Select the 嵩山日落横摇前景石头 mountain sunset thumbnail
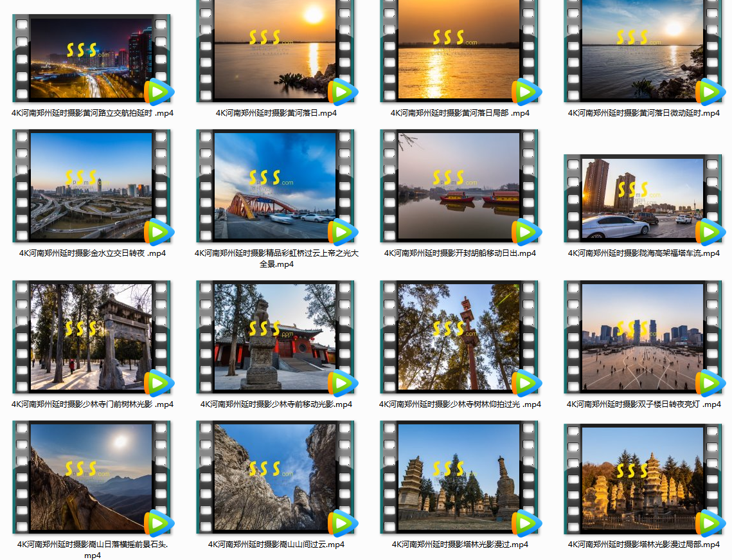Viewport: 732px width, 560px height. (x=91, y=477)
